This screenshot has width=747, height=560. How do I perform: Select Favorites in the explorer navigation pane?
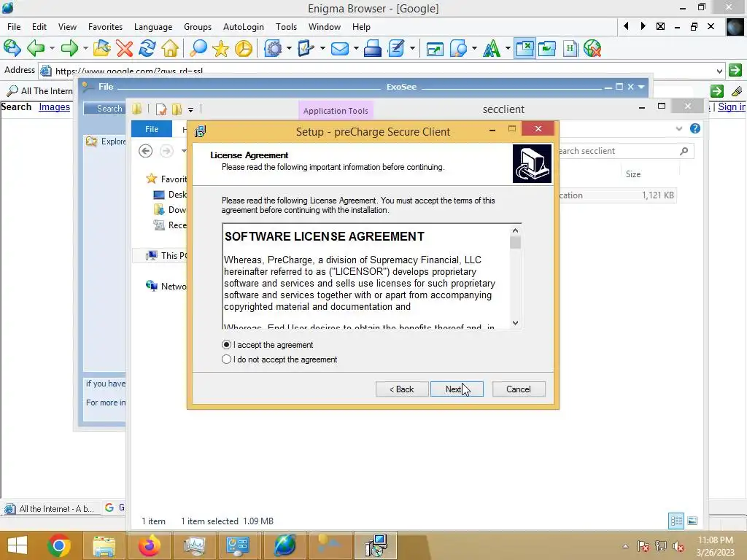pyautogui.click(x=167, y=179)
